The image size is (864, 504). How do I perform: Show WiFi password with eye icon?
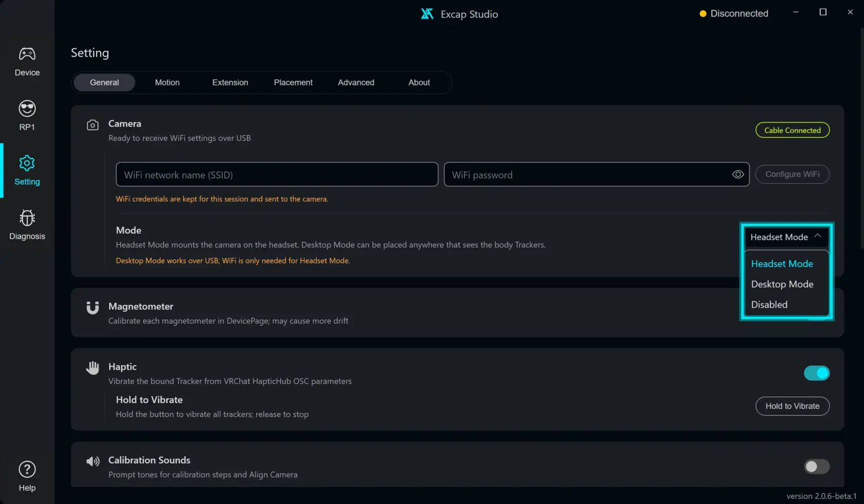(738, 174)
